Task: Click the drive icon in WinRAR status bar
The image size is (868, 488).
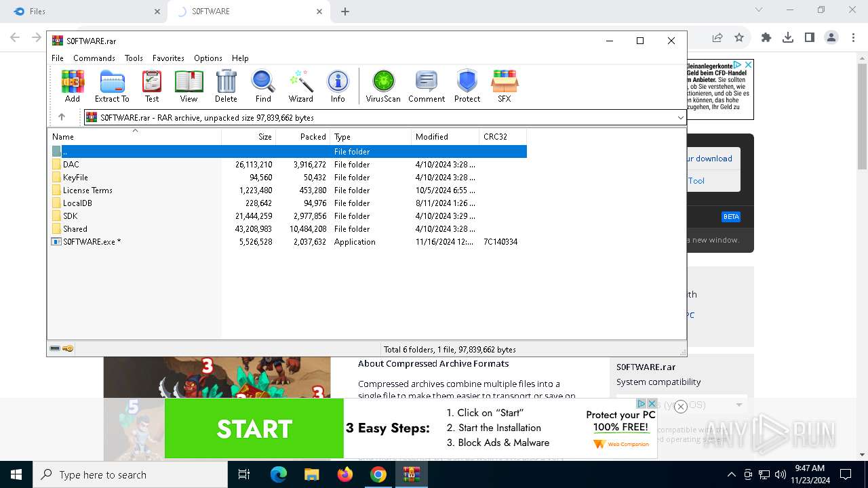Action: [x=55, y=348]
